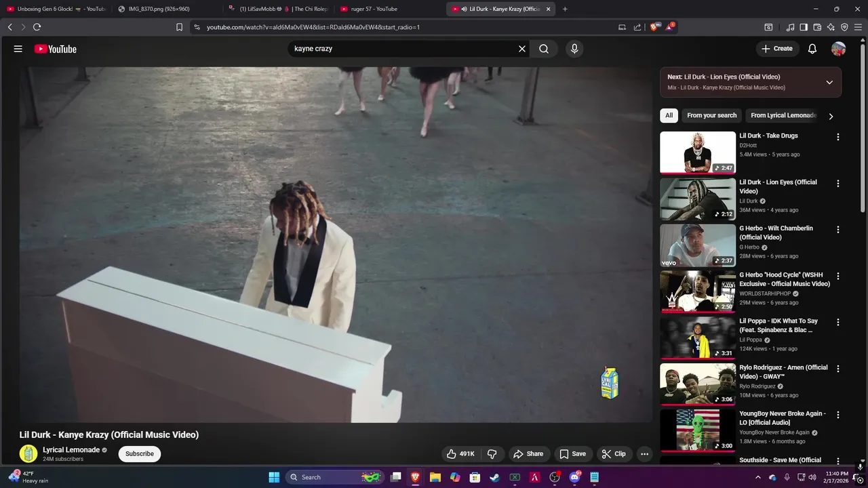The height and width of the screenshot is (488, 868).
Task: Go back with the browser back arrow
Action: pos(10,27)
